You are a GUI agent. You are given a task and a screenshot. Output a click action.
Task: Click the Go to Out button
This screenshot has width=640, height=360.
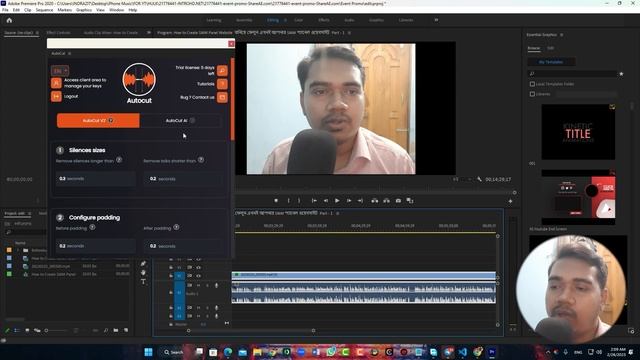(x=360, y=200)
